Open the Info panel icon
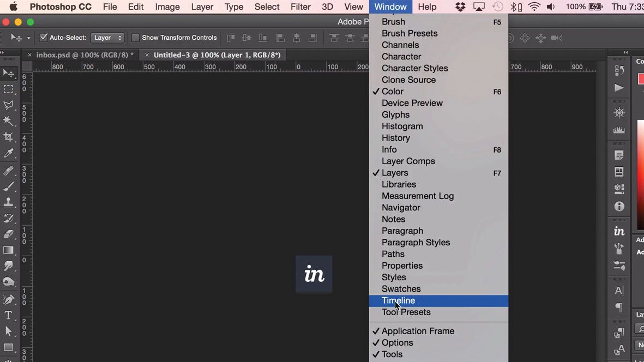This screenshot has width=644, height=362. [619, 207]
